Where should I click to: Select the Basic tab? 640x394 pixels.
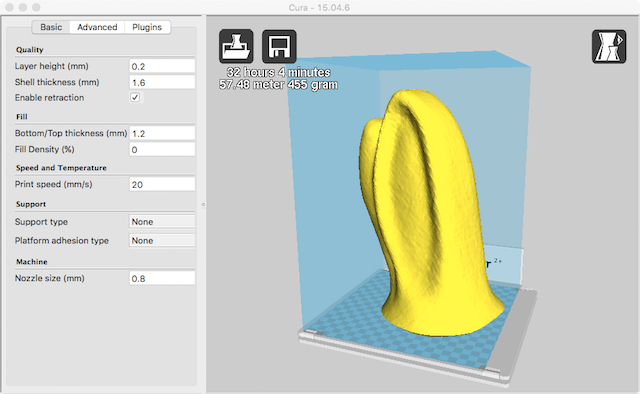[51, 27]
